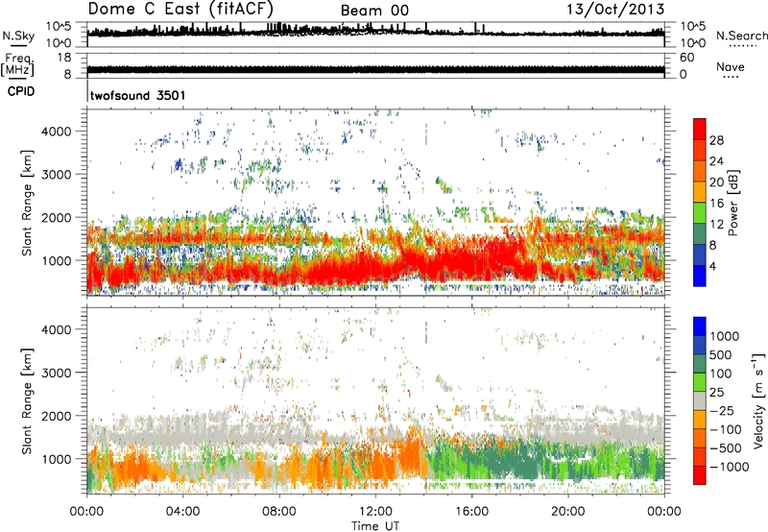Screen dimensions: 768x532
Task: Pick the teal 8–12 dB power swatch
Action: (x=700, y=234)
